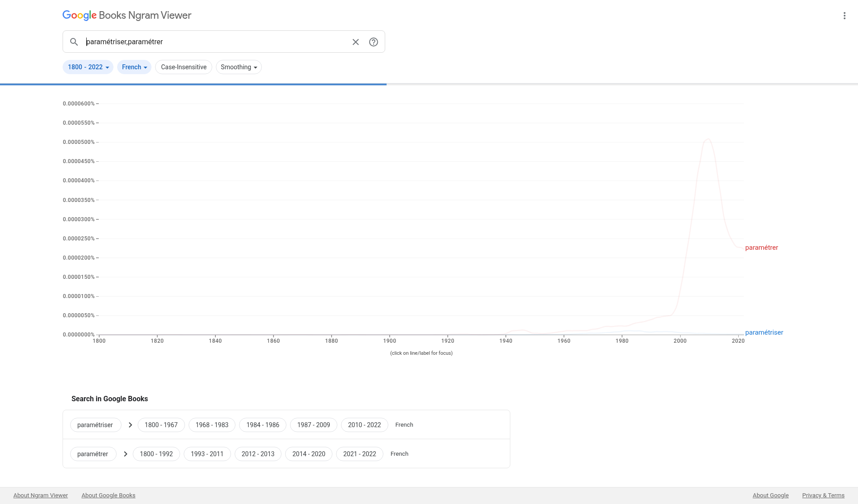This screenshot has width=858, height=504.
Task: Click the paramétriser search term chip
Action: point(95,425)
